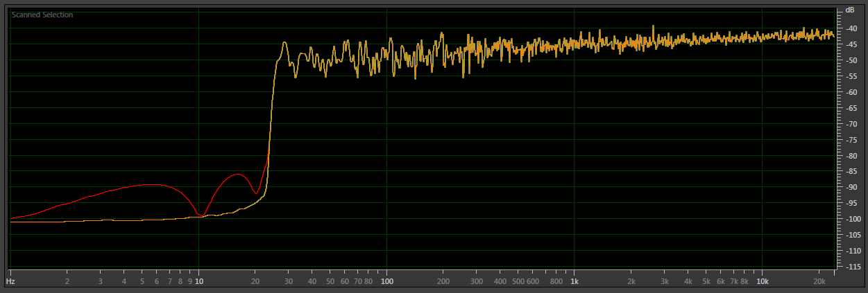Click the 50 Hz axis label
This screenshot has height=293, width=868.
tap(330, 282)
